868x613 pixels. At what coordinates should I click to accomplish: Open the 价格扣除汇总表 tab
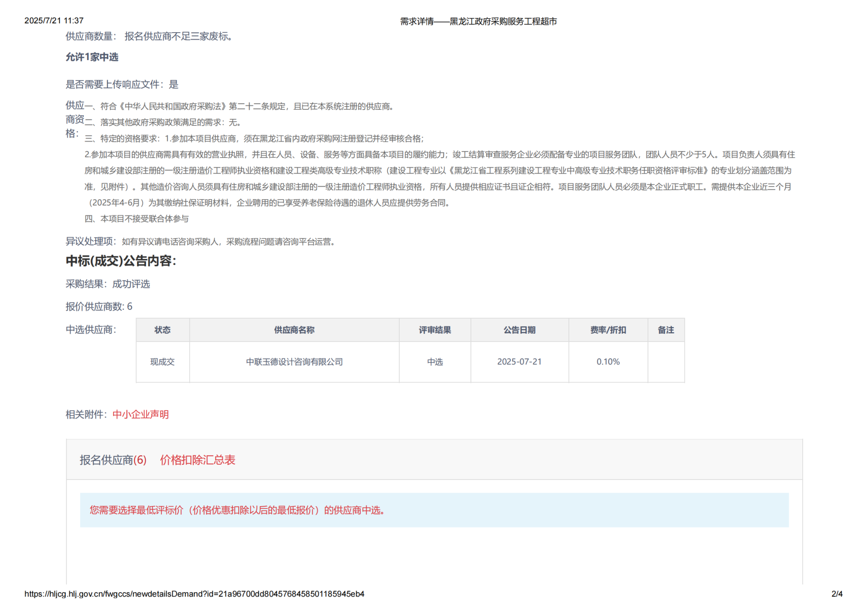point(197,460)
